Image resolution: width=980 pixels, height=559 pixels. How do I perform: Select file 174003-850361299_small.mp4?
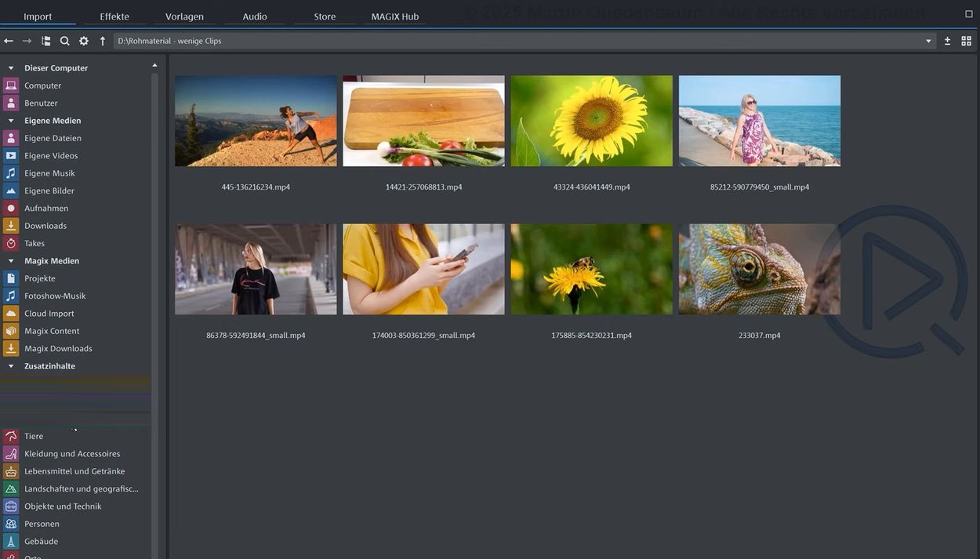click(x=423, y=270)
